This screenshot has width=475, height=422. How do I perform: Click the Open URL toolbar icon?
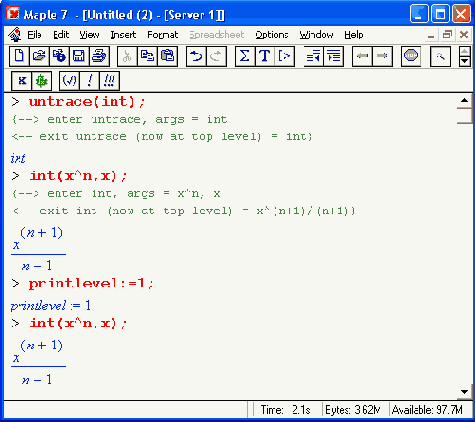[x=59, y=56]
